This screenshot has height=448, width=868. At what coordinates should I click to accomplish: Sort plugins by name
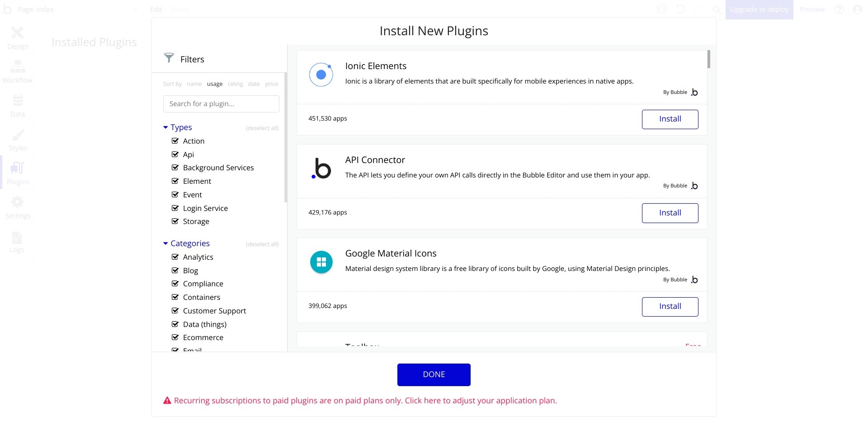pyautogui.click(x=194, y=84)
